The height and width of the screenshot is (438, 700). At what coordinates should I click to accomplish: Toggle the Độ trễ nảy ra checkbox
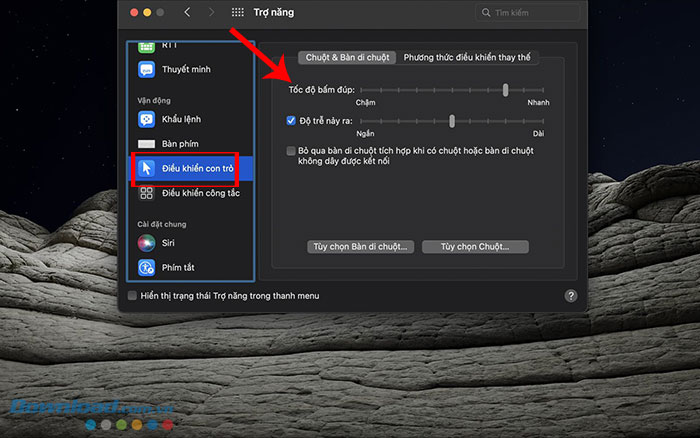tap(291, 121)
